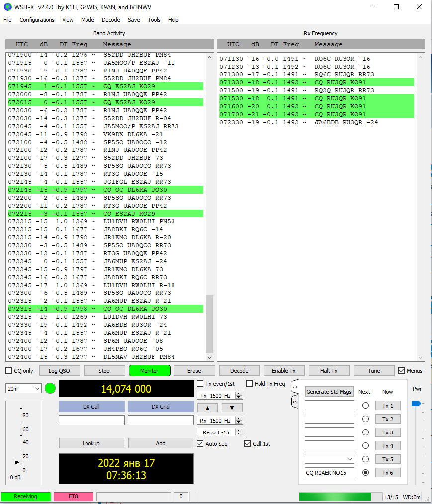Viewport: 432px width, 504px height.
Task: Open the Tools menu
Action: 154,20
